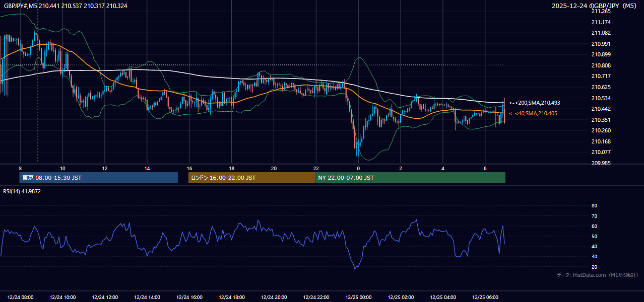Screen dimensions: 644x302
Task: Click the '<-<40,SMA,210.405' moving average label
Action: click(533, 113)
